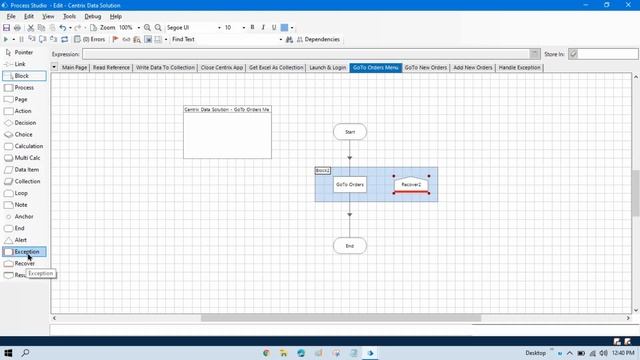The image size is (640, 360).
Task: Open the Find Text dropdown arrow
Action: [280, 40]
